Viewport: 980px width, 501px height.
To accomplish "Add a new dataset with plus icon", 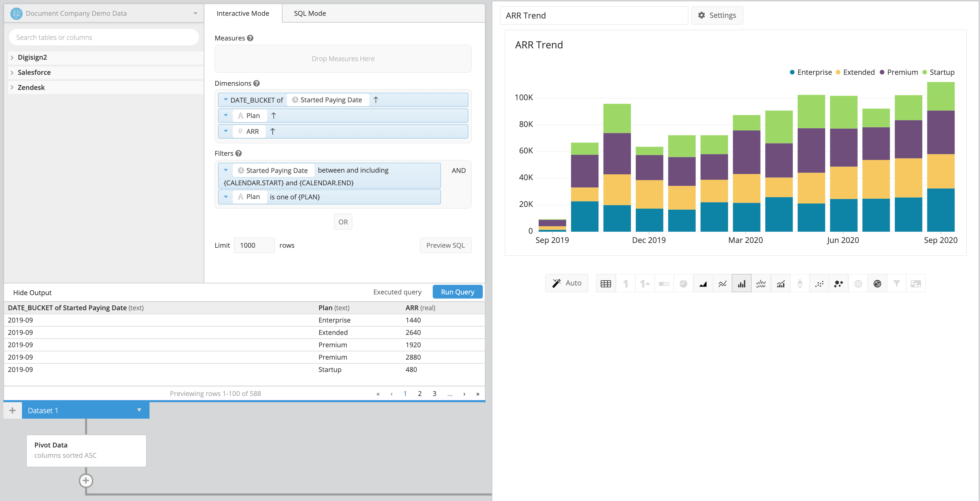I will [x=13, y=410].
